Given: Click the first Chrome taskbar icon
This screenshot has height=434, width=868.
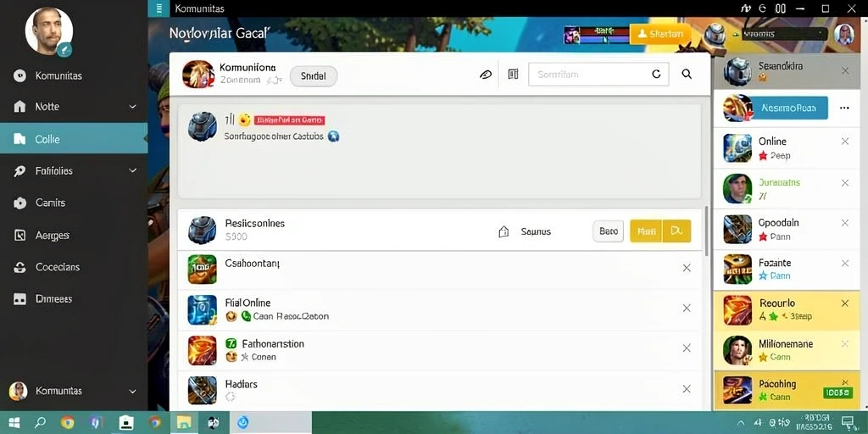Looking at the screenshot, I should pos(68,423).
